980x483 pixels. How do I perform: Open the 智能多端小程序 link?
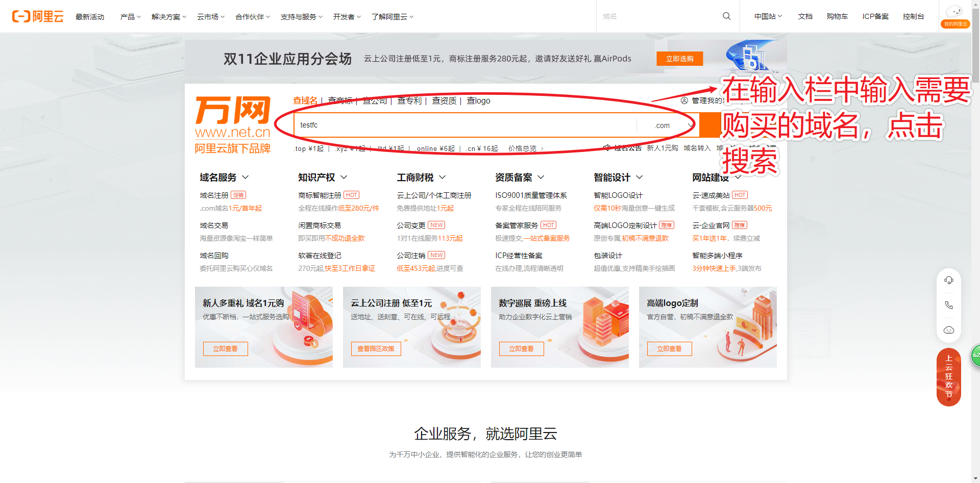coord(717,256)
